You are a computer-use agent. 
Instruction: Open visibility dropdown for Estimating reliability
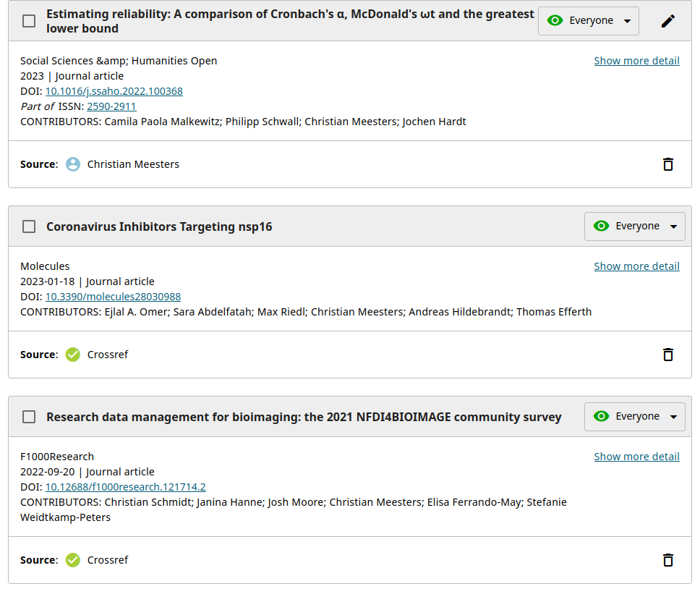click(627, 21)
